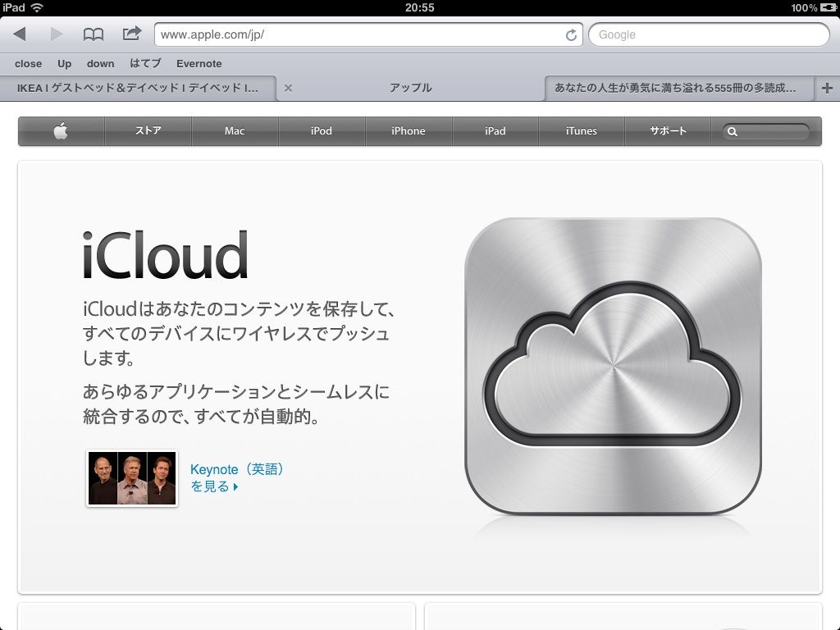Screen dimensions: 840x630
Task: Tap the Wi-Fi indicator in status bar
Action: tap(37, 7)
